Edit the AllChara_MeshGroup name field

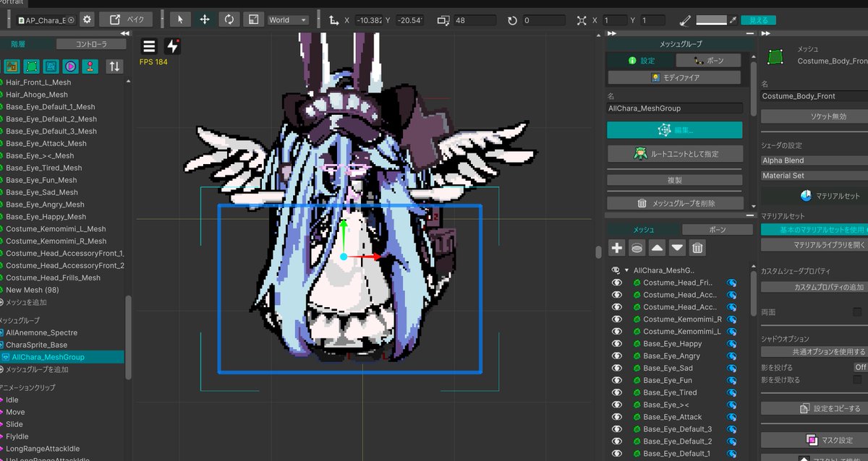675,108
